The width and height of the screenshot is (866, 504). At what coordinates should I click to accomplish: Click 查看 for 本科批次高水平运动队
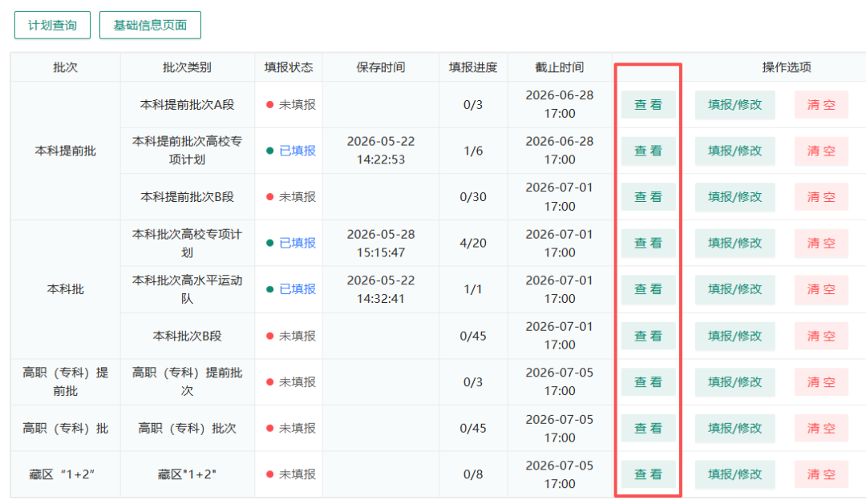pos(648,289)
